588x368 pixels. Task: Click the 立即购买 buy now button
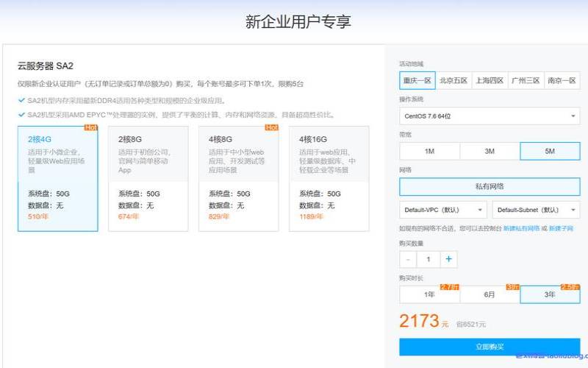(490, 347)
